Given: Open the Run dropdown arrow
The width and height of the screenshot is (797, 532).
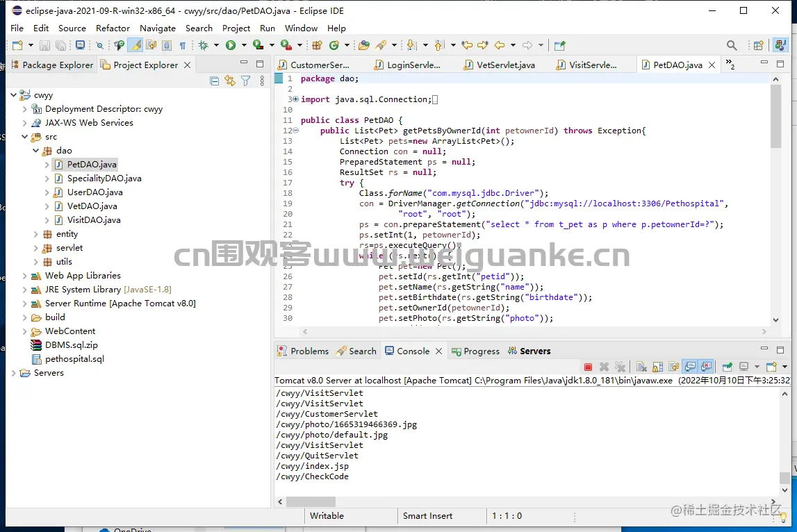Looking at the screenshot, I should tap(244, 46).
